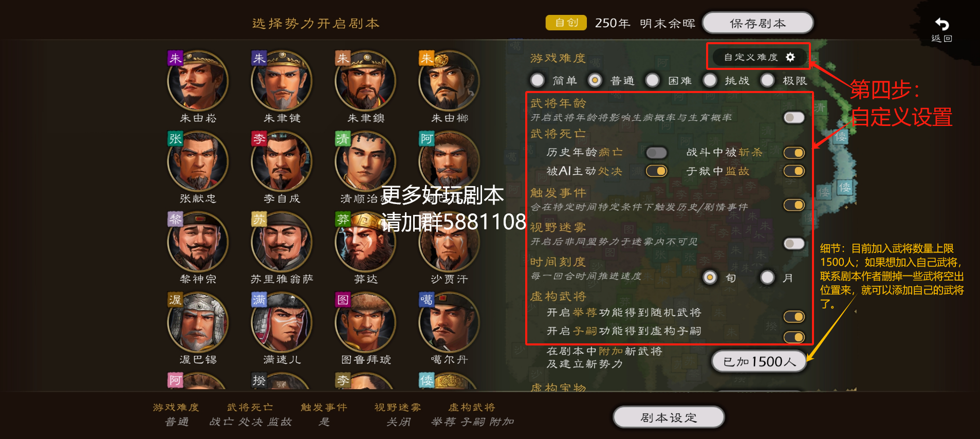Select the 苏里雅翁萨 faction portrait
This screenshot has width=980, height=439.
[x=282, y=242]
